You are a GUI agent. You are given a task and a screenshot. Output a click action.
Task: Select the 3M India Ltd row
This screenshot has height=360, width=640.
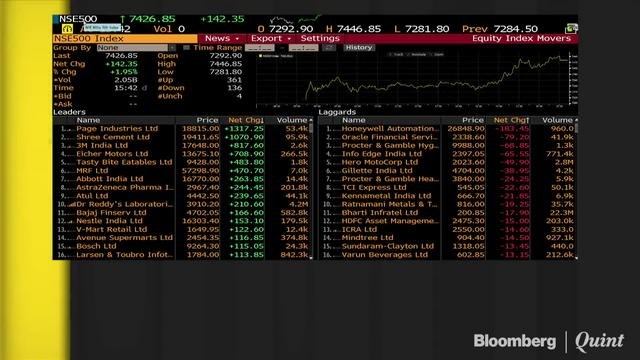point(181,145)
